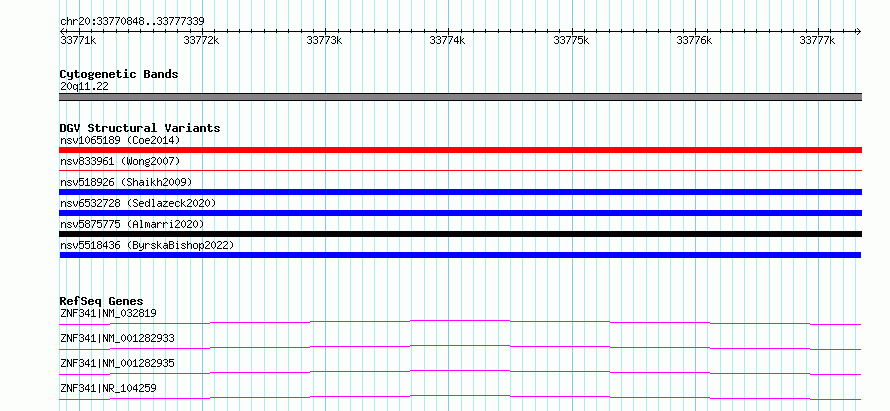Open the ZNF341|NM_032819 transcript label

coord(108,313)
